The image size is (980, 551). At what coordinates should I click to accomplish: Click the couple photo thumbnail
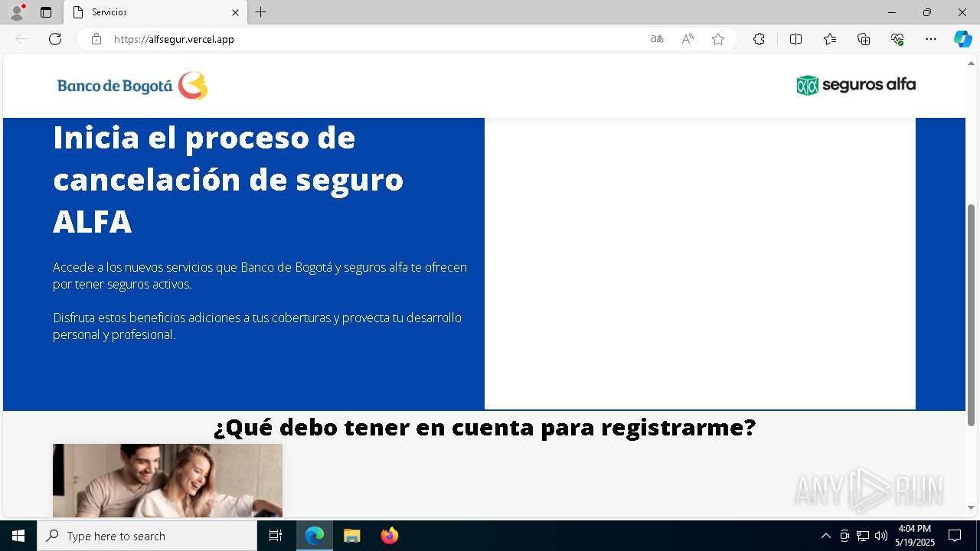click(168, 481)
